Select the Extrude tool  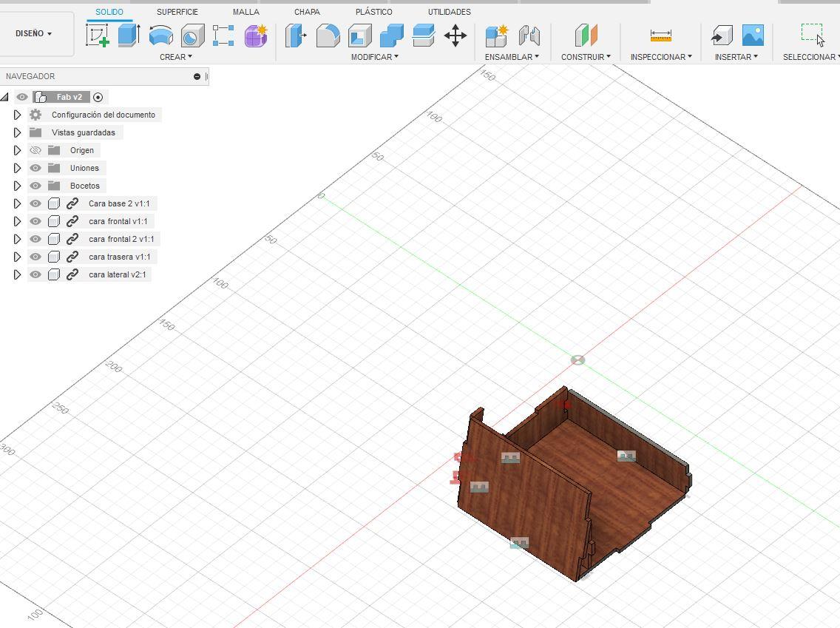[x=129, y=36]
